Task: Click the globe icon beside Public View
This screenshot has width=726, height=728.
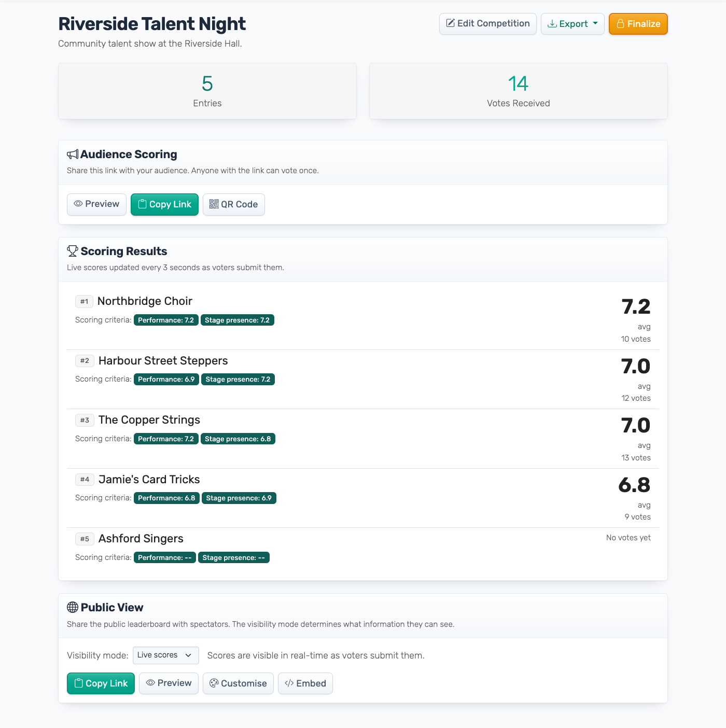Action: (73, 608)
